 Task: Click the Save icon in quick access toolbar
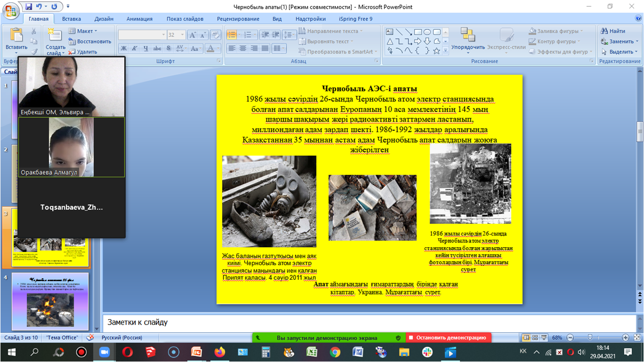pyautogui.click(x=29, y=7)
